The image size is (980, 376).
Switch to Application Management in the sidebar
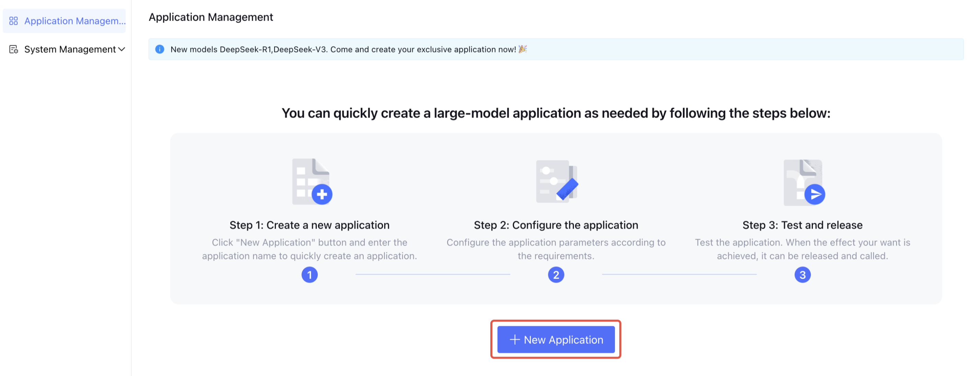click(74, 21)
